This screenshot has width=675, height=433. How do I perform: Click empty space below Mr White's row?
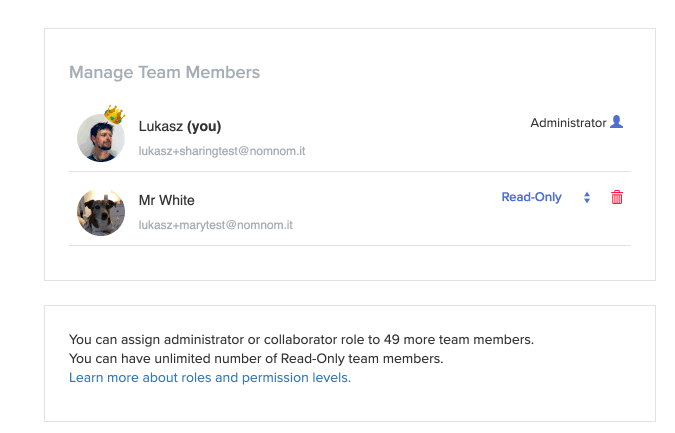[x=350, y=262]
